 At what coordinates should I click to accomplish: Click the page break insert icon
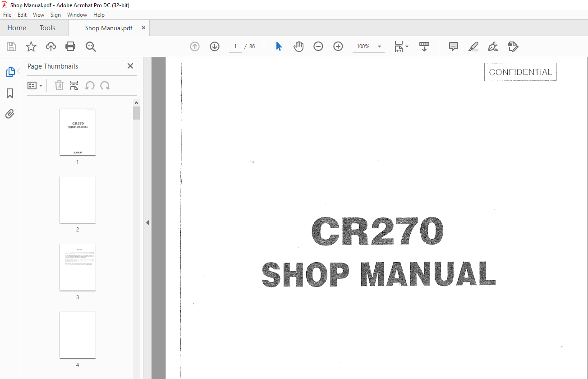pyautogui.click(x=74, y=86)
